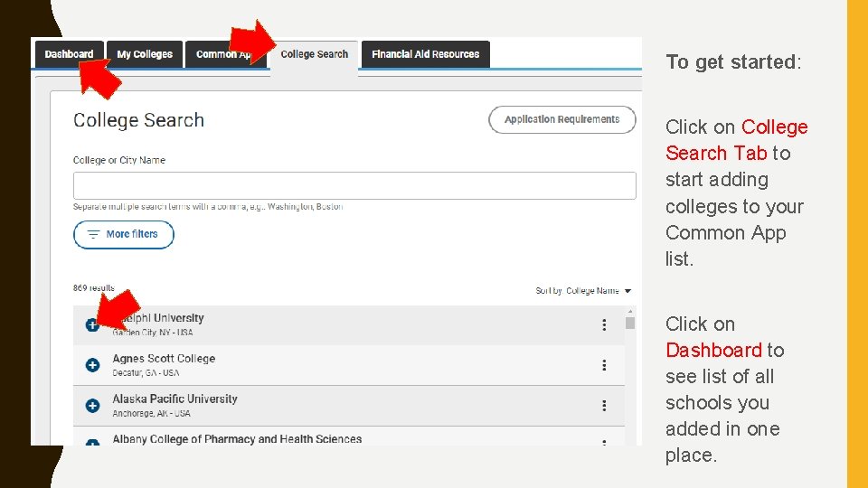The width and height of the screenshot is (868, 488).
Task: Add Albany College of Pharmacy via plus icon
Action: tap(92, 443)
